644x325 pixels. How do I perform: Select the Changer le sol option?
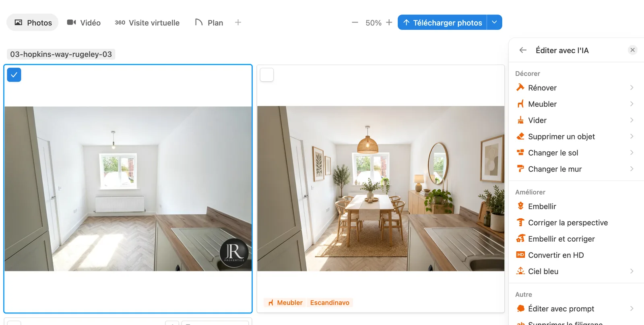coord(576,153)
